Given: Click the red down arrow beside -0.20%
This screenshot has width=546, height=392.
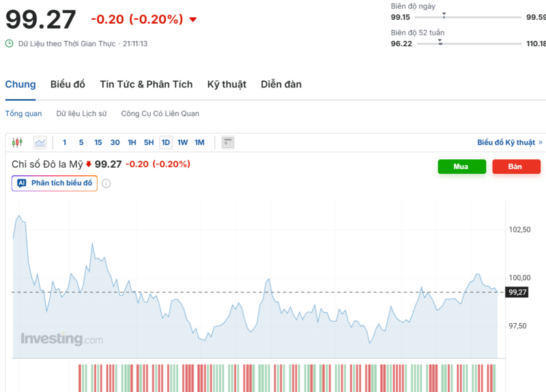Looking at the screenshot, I should pyautogui.click(x=193, y=20).
